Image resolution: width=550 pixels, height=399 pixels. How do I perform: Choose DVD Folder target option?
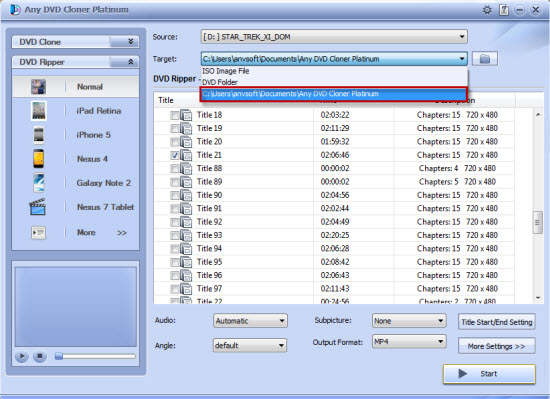[334, 82]
